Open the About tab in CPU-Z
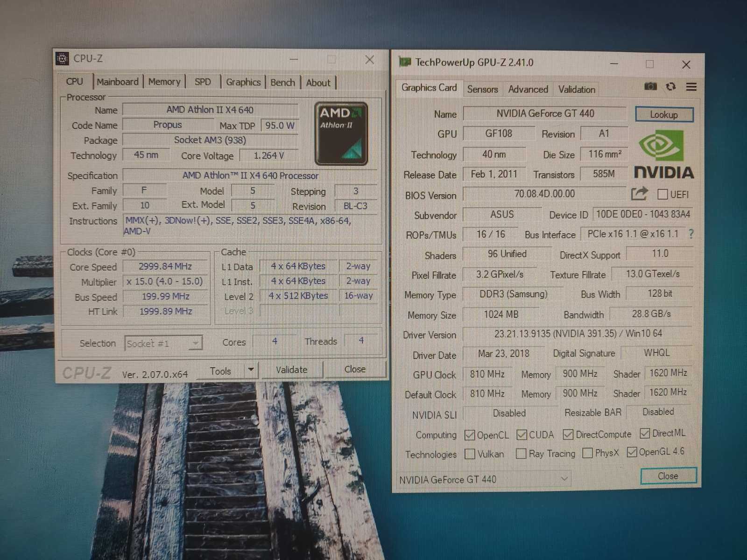Screen dimensions: 747x560 (318, 83)
